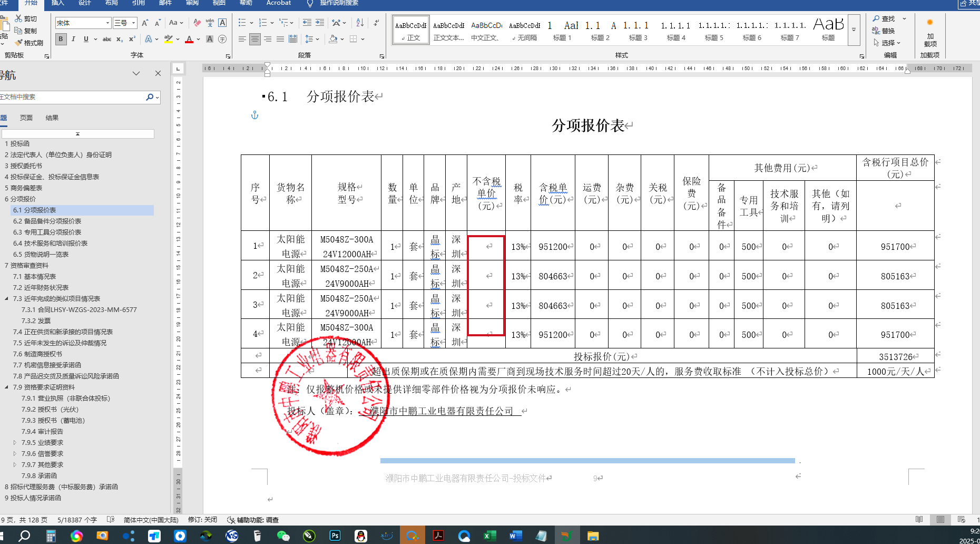Toggle track changes status (修订: 关闭)
980x544 pixels.
202,520
